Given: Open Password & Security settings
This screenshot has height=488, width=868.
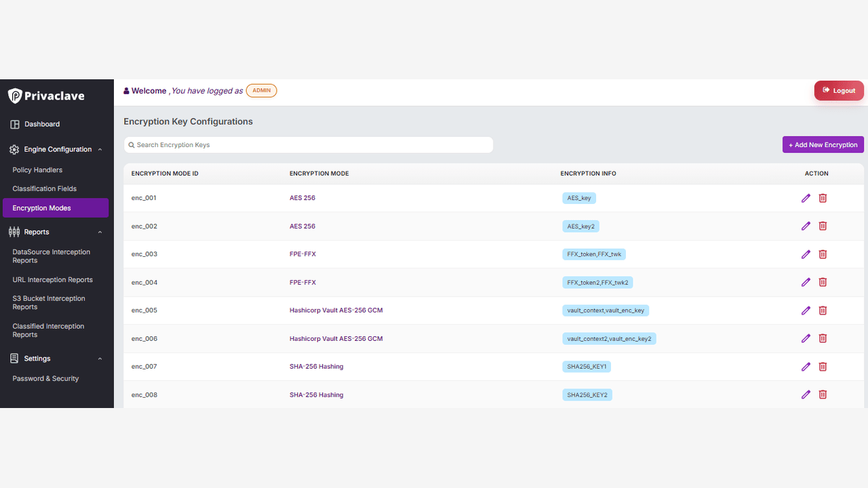Looking at the screenshot, I should point(45,378).
